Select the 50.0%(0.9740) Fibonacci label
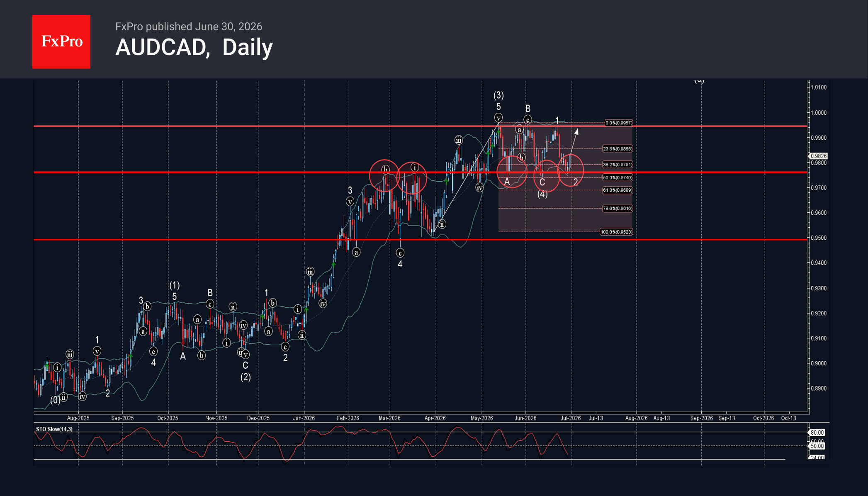 [617, 177]
